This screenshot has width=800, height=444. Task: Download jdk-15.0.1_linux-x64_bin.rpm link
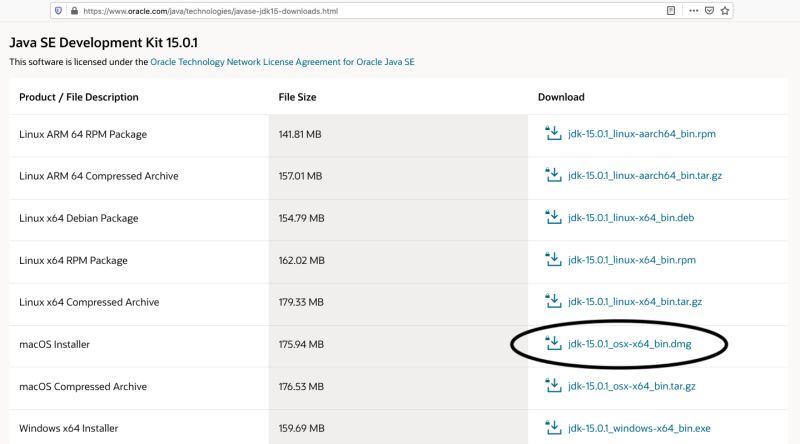(632, 260)
